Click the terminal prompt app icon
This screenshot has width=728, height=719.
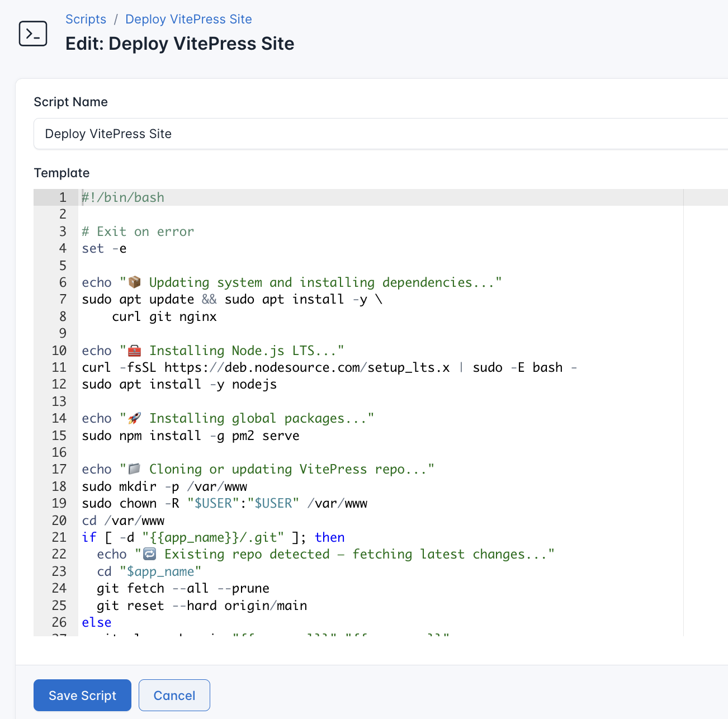pyautogui.click(x=33, y=34)
